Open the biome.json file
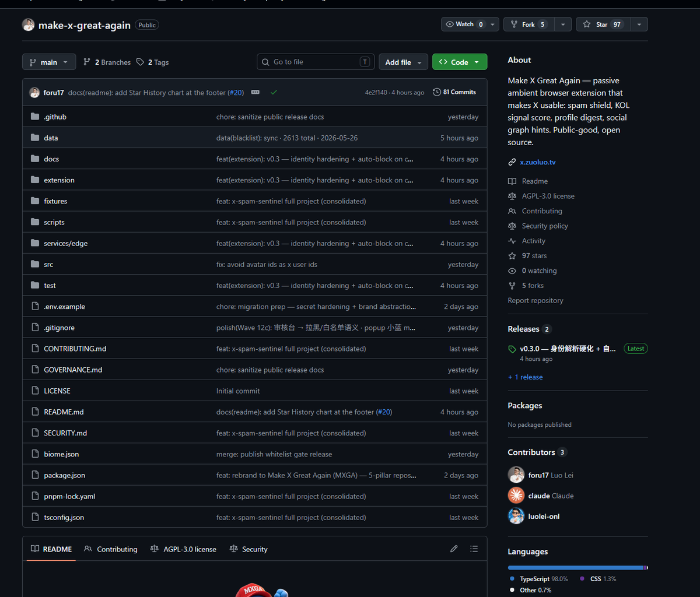700x597 pixels. pos(61,454)
